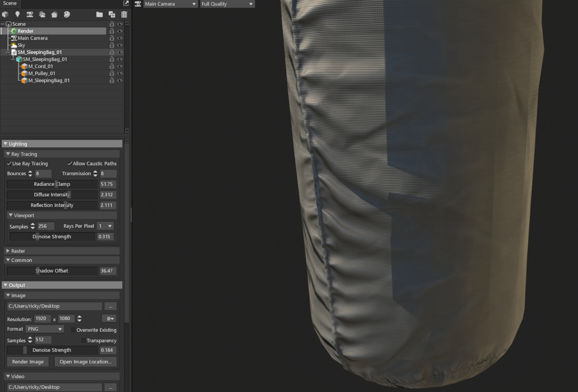
Task: Toggle lock on the Scene row
Action: click(x=112, y=24)
